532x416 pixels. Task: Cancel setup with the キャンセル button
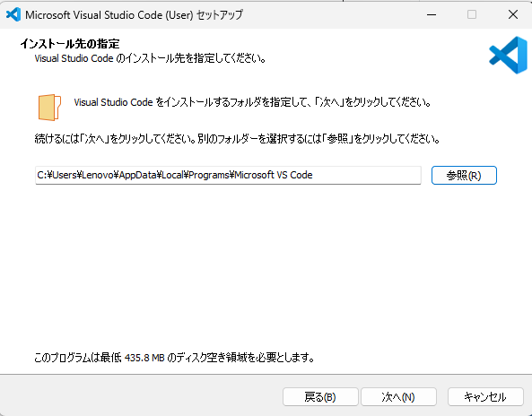[485, 396]
